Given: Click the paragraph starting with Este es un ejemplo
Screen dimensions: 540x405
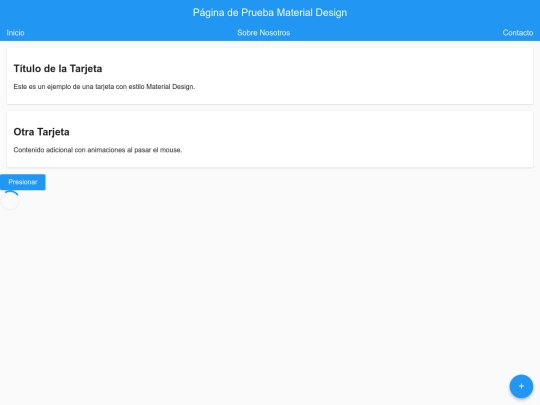Looking at the screenshot, I should (104, 87).
